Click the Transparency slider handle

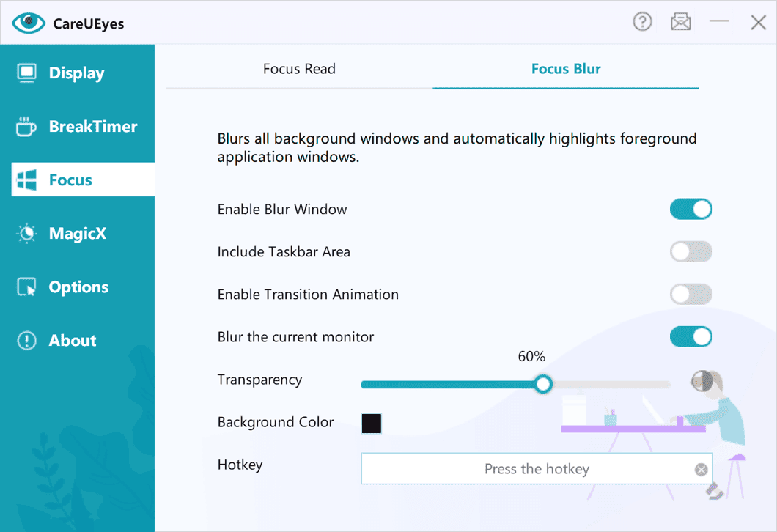(x=543, y=384)
